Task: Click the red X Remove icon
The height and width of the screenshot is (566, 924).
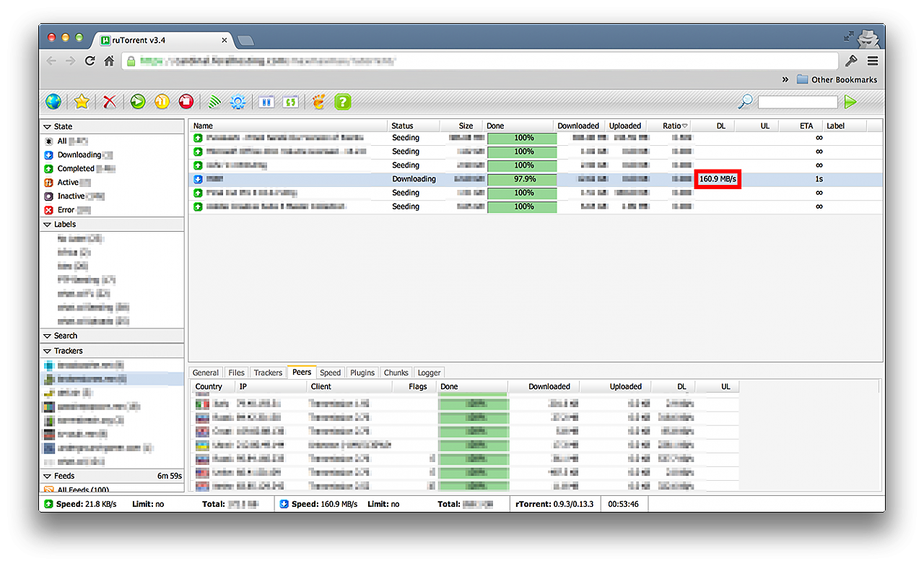Action: coord(110,102)
